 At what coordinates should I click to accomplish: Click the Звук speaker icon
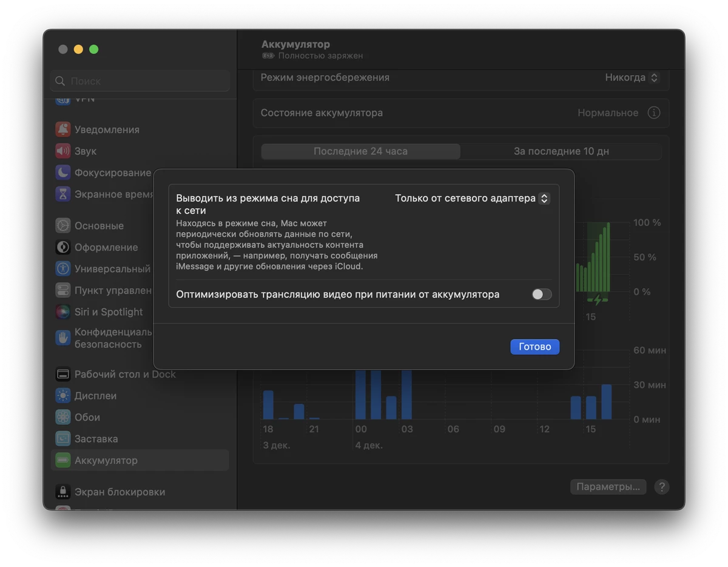(63, 151)
